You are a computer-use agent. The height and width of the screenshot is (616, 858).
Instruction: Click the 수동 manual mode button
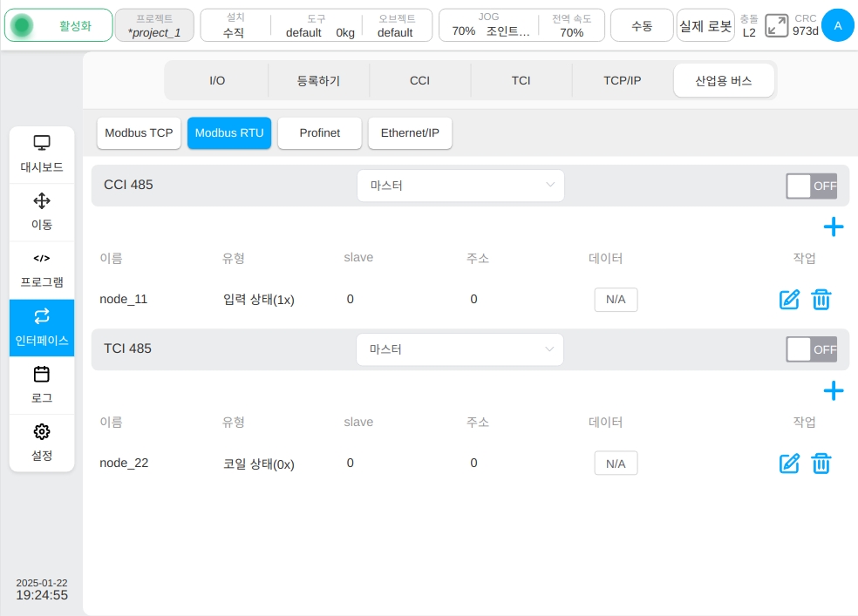[642, 25]
